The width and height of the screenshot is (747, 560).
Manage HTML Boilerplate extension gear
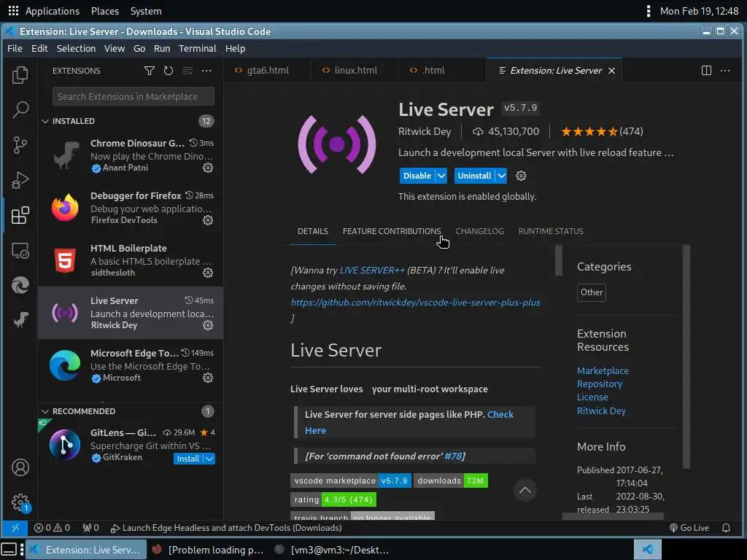click(x=208, y=273)
